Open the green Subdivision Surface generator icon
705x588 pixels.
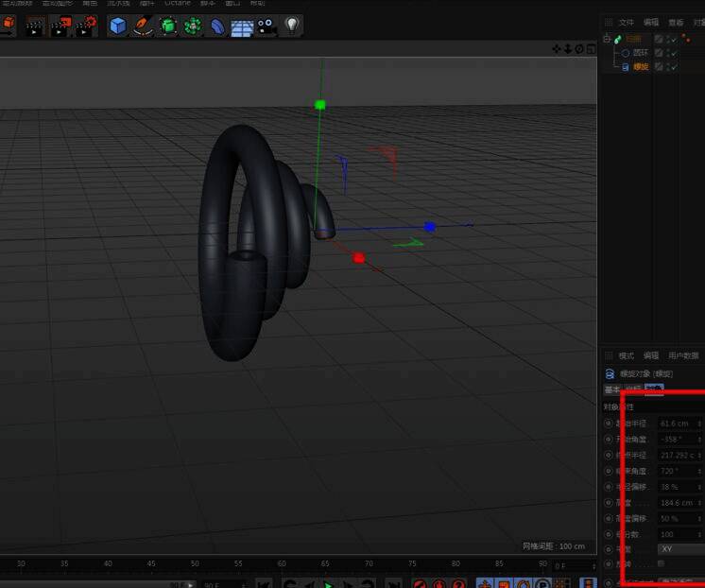pos(168,26)
